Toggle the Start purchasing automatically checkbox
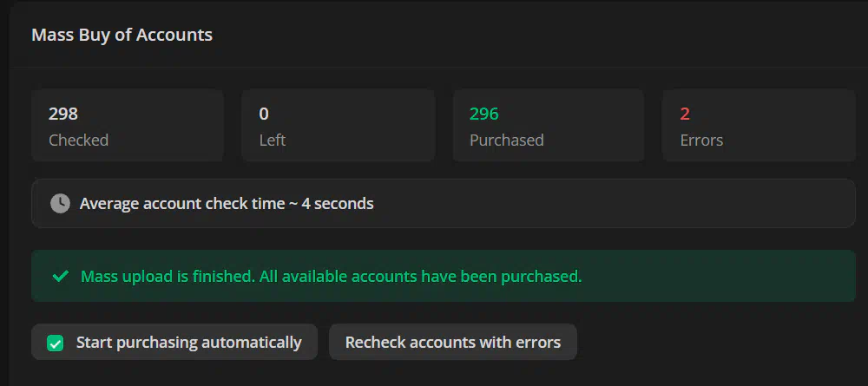Image resolution: width=868 pixels, height=386 pixels. 56,343
